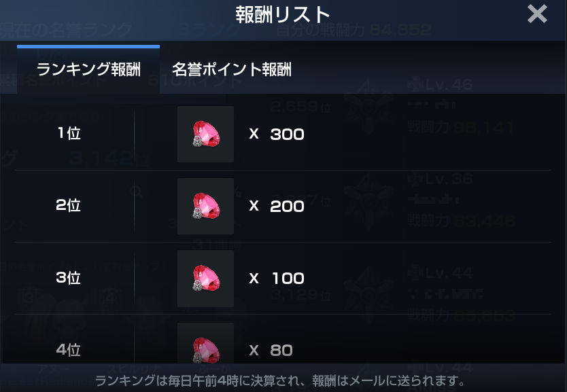The image size is (567, 392).
Task: Select the 2位 rank label
Action: [68, 205]
